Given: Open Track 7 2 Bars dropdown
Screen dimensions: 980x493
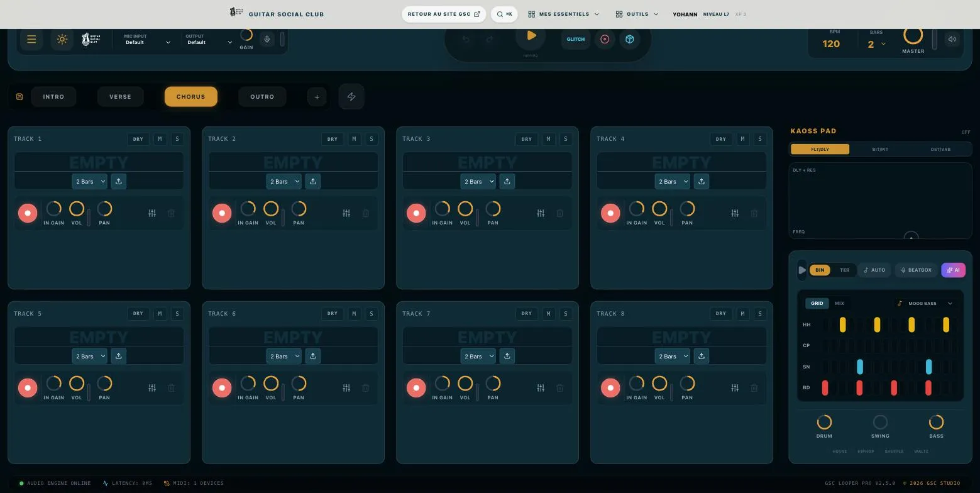Looking at the screenshot, I should coord(478,356).
